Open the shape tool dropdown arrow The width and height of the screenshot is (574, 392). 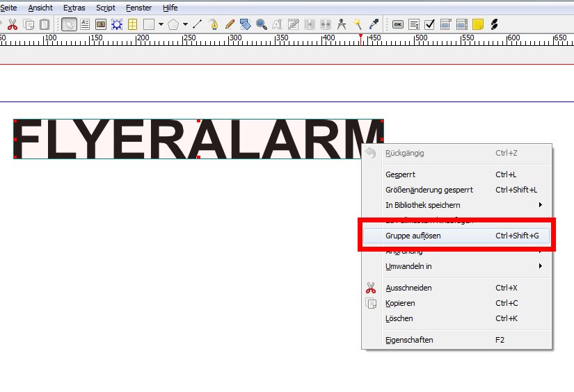(161, 24)
